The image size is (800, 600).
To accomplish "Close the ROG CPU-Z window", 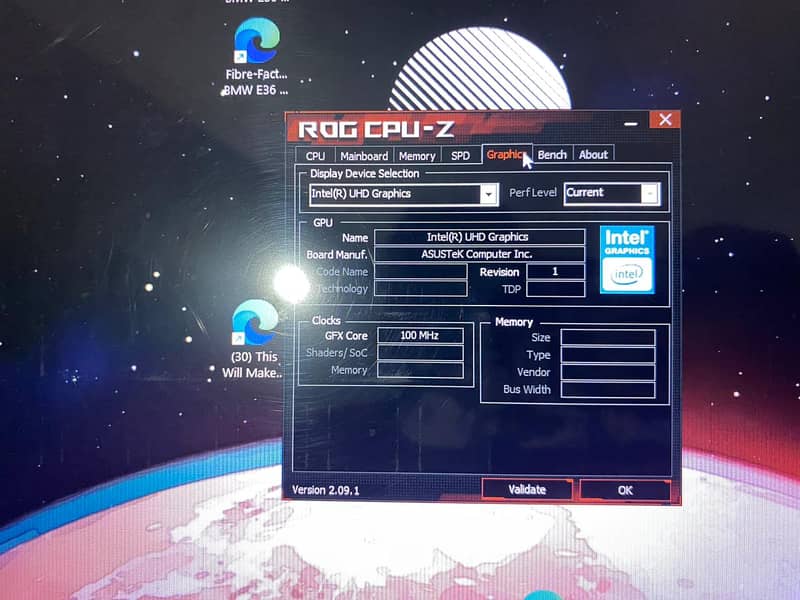I will pos(663,121).
